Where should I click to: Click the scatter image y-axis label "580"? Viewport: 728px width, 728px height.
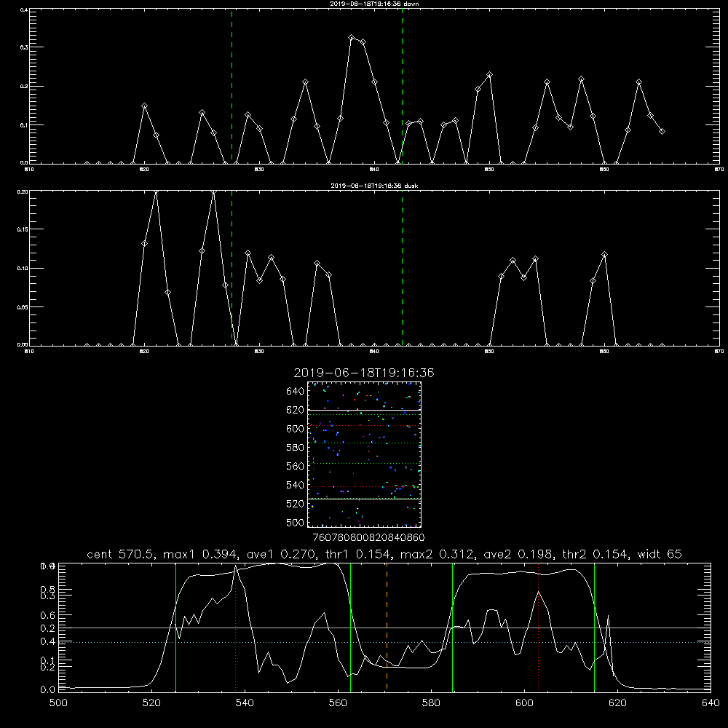(296, 448)
